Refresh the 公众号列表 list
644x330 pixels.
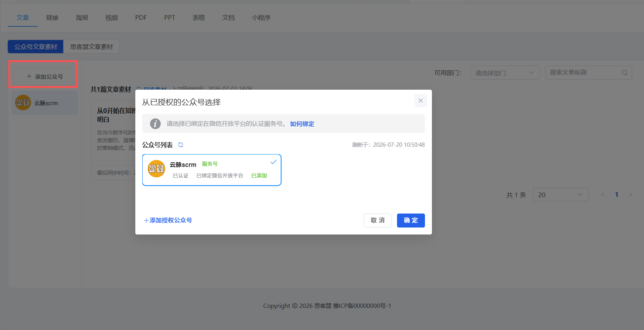pos(181,145)
